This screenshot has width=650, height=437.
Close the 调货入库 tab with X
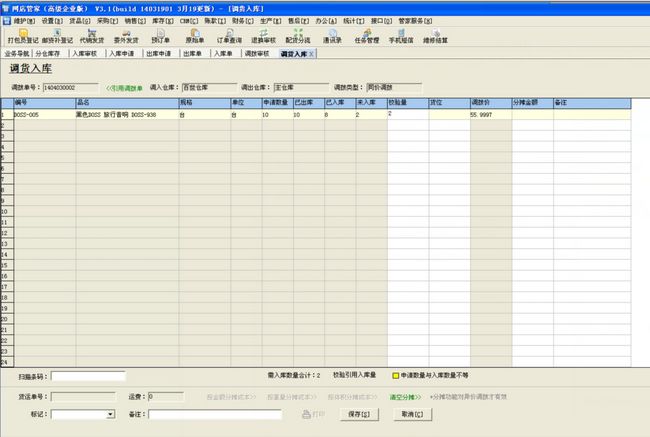click(x=311, y=54)
